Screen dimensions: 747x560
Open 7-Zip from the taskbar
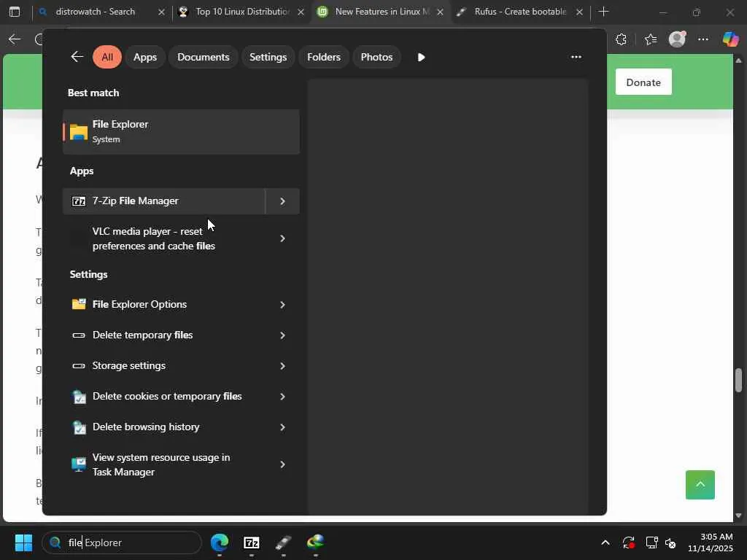point(252,542)
